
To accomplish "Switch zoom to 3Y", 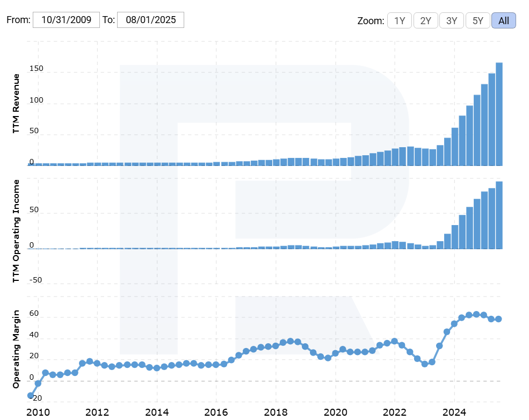I will (452, 21).
